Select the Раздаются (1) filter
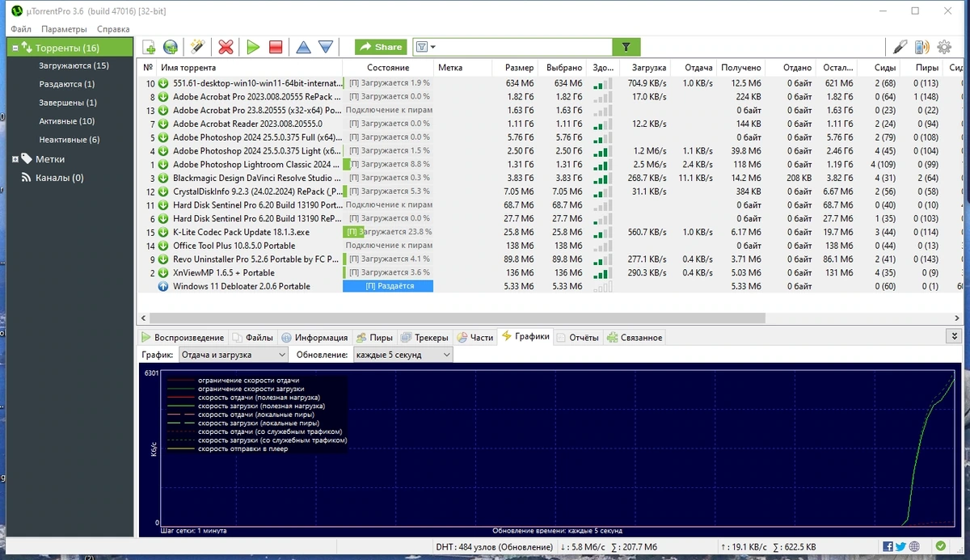The image size is (970, 560). [x=66, y=84]
